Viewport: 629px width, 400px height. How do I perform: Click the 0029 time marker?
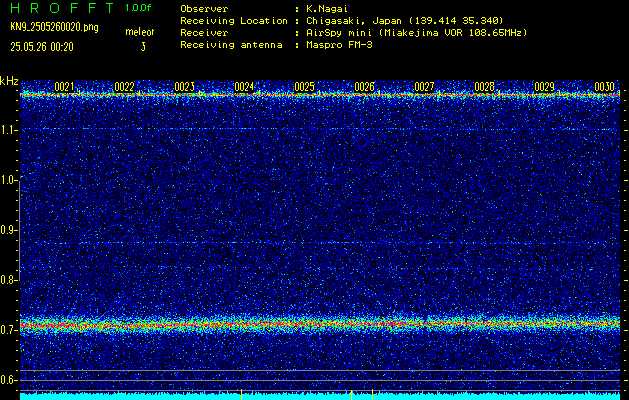click(545, 87)
